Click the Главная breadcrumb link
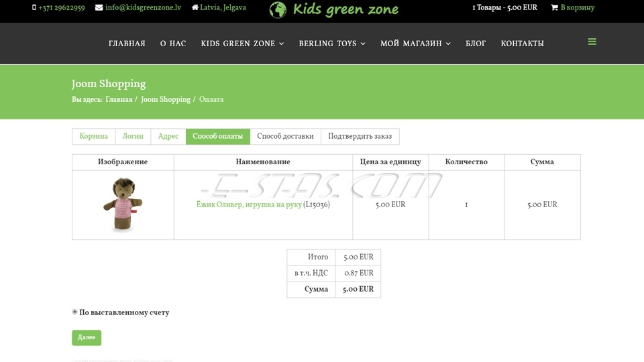The width and height of the screenshot is (644, 362). (119, 99)
